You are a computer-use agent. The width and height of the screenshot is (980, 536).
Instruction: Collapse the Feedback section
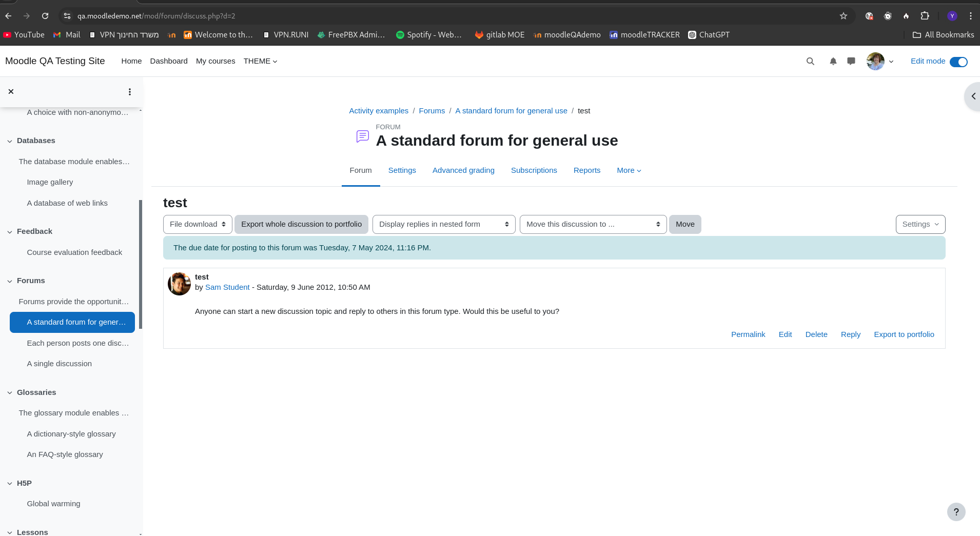click(x=10, y=232)
